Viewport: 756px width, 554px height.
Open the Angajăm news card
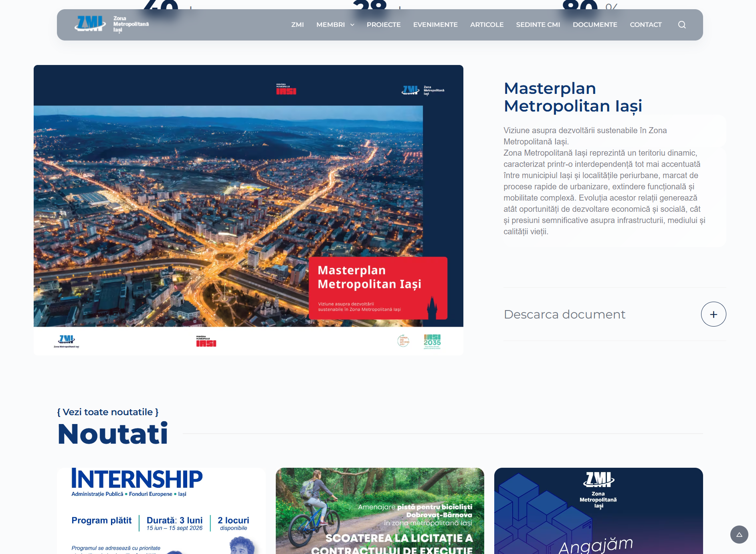(x=598, y=511)
